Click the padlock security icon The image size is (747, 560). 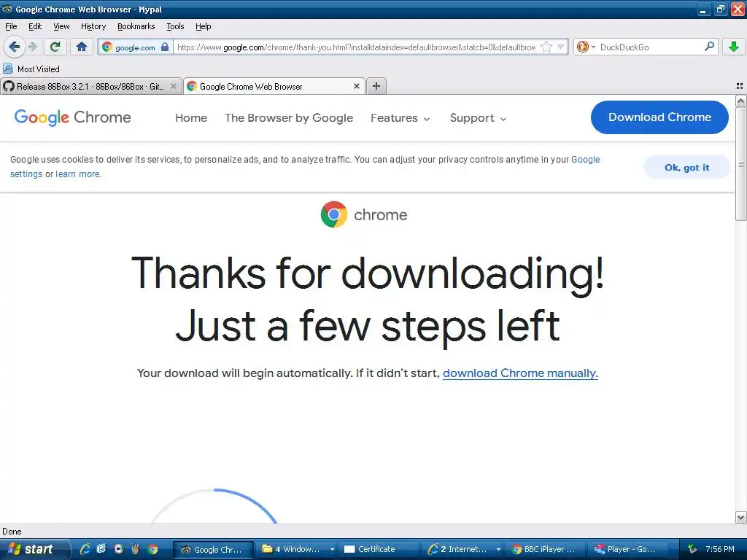(165, 47)
